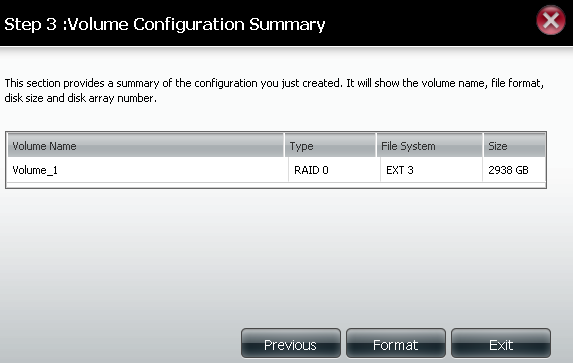Screen dimensions: 573x363
Task: Click the Volume Name column header
Action: click(146, 145)
